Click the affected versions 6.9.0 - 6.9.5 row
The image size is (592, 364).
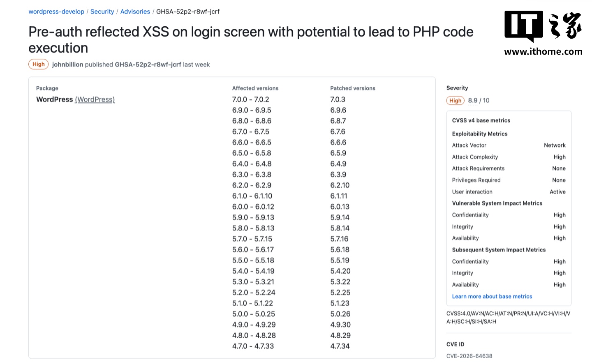tap(252, 110)
